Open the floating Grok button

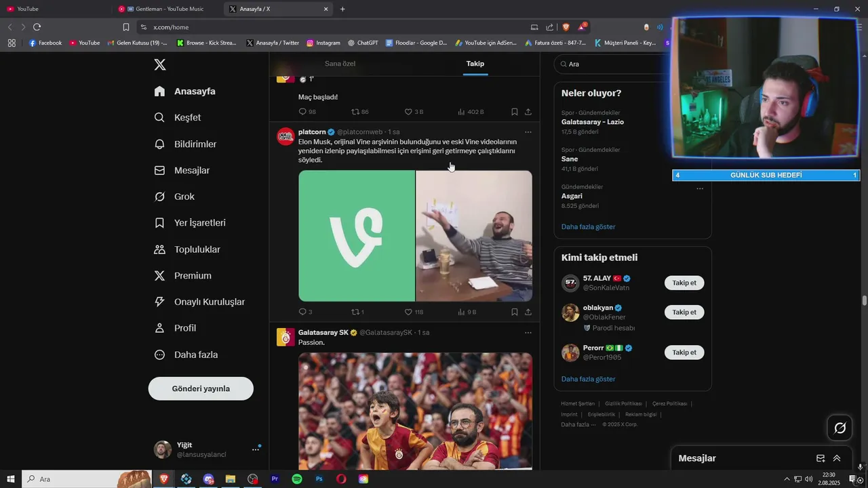pyautogui.click(x=840, y=428)
